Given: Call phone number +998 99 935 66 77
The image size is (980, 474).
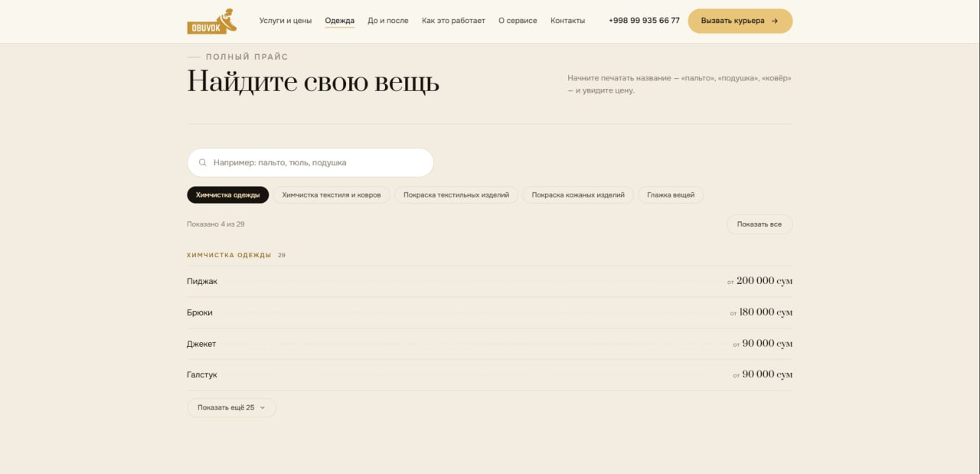Looking at the screenshot, I should click(x=644, y=21).
